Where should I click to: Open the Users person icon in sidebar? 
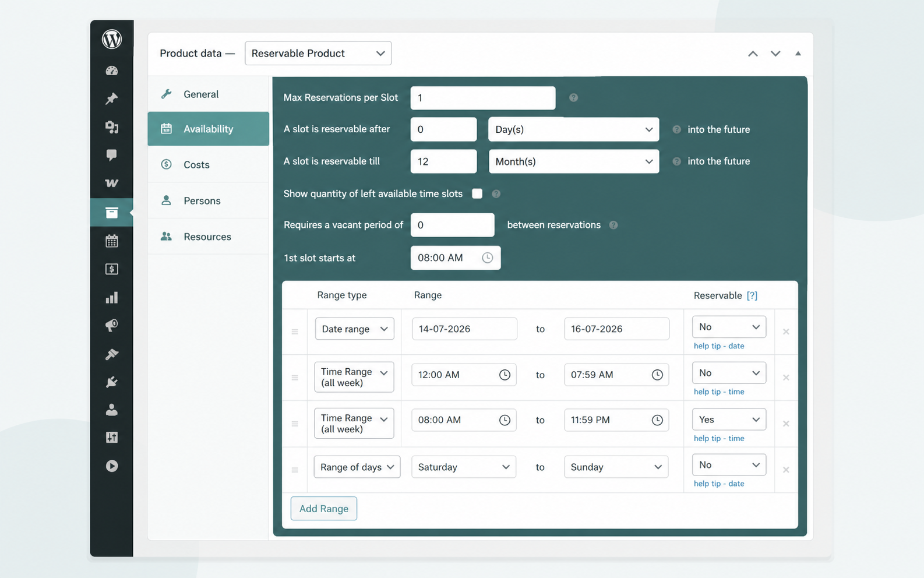pos(112,410)
